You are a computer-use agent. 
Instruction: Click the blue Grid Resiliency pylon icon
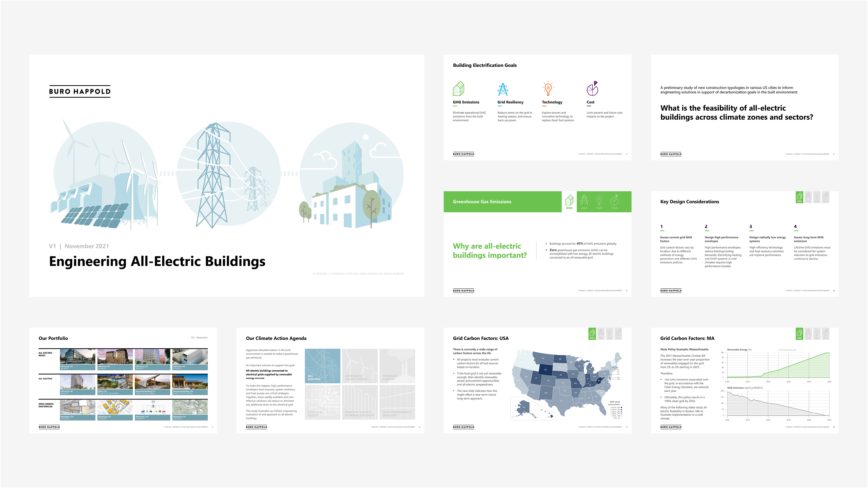coord(503,89)
